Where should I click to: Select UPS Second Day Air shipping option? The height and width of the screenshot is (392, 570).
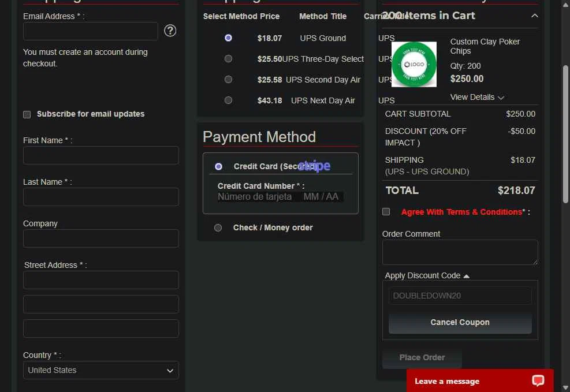point(228,79)
